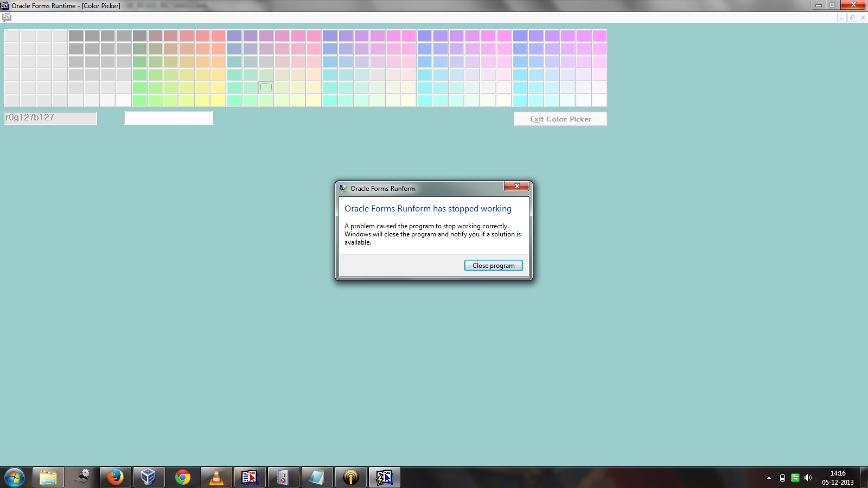Open the yellow circular info taskbar icon
868x488 pixels.
coord(350,478)
